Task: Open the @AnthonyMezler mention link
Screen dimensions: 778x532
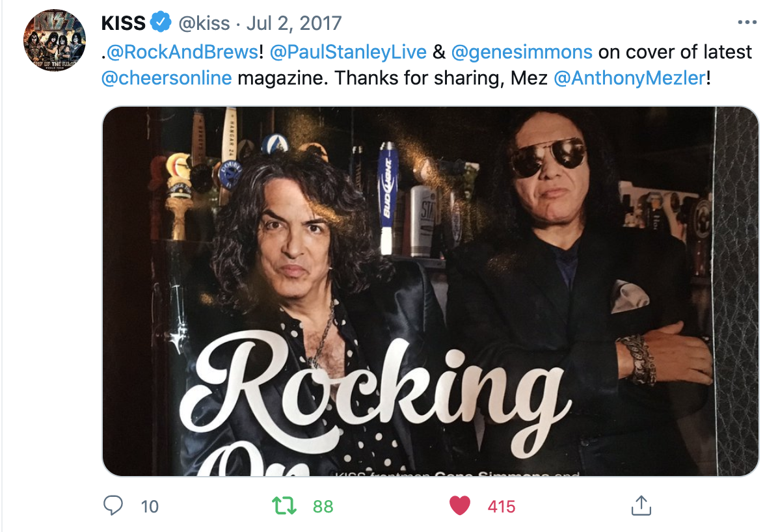Action: [629, 78]
